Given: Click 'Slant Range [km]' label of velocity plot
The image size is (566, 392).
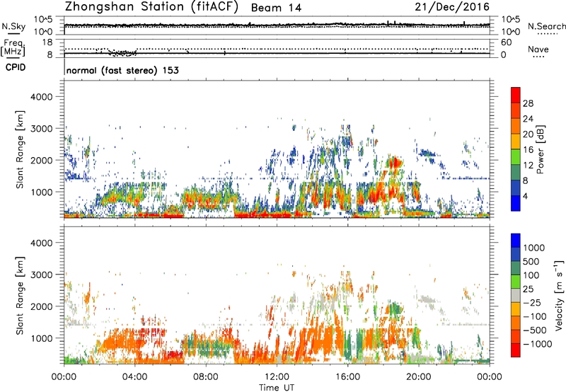Looking at the screenshot, I should click(20, 295).
